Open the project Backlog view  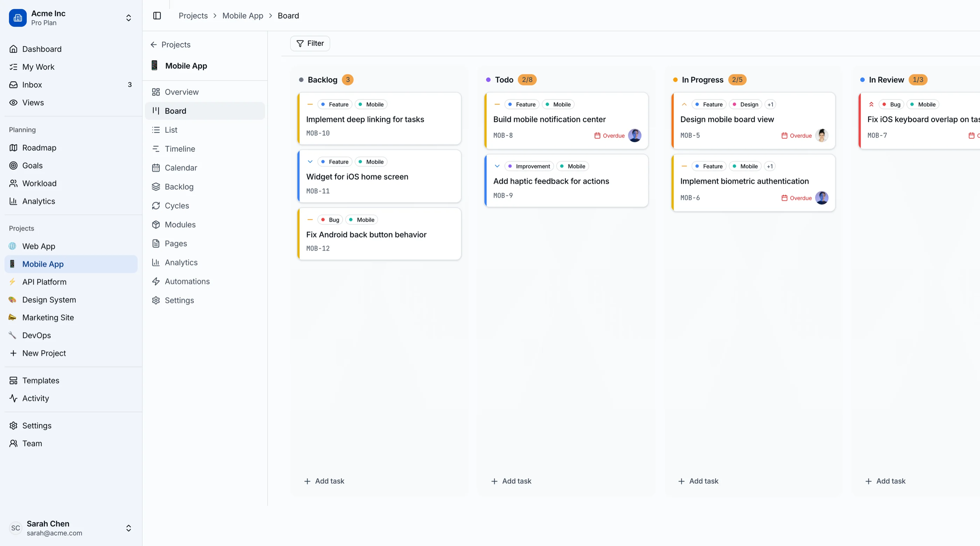point(205,187)
